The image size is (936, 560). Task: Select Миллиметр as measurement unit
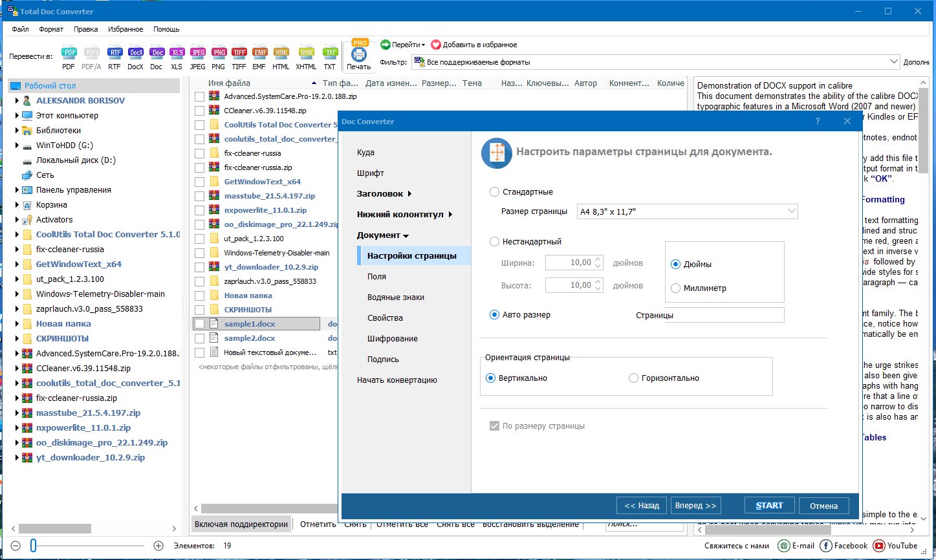tap(676, 288)
